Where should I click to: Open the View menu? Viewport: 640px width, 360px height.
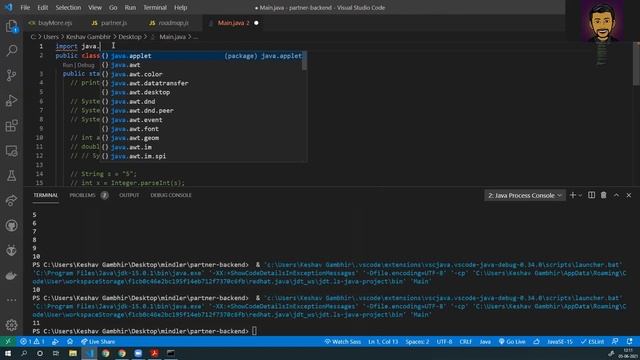(x=95, y=7)
